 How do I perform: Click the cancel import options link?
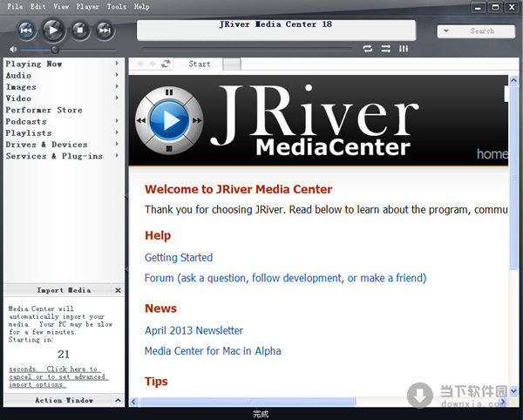pyautogui.click(x=57, y=376)
